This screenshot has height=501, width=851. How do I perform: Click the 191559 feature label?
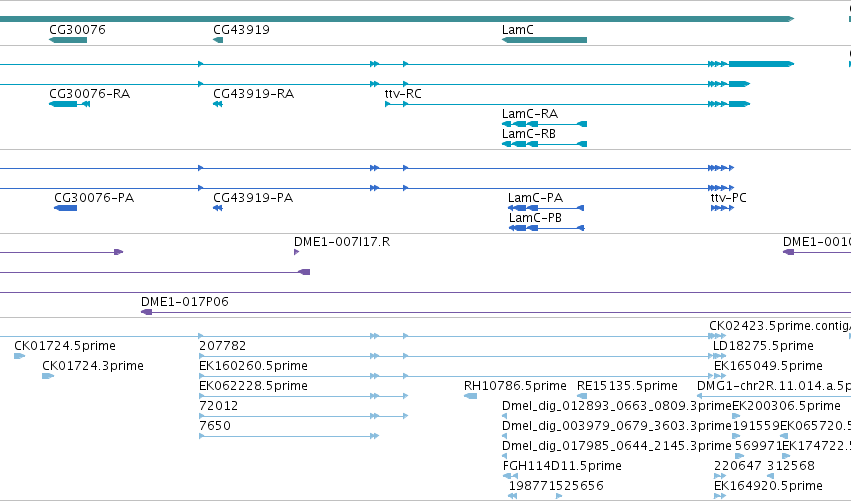coord(756,426)
